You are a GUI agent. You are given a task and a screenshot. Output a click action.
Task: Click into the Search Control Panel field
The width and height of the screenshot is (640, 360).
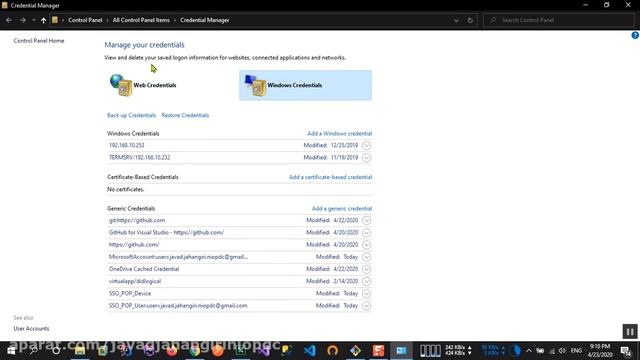click(559, 20)
